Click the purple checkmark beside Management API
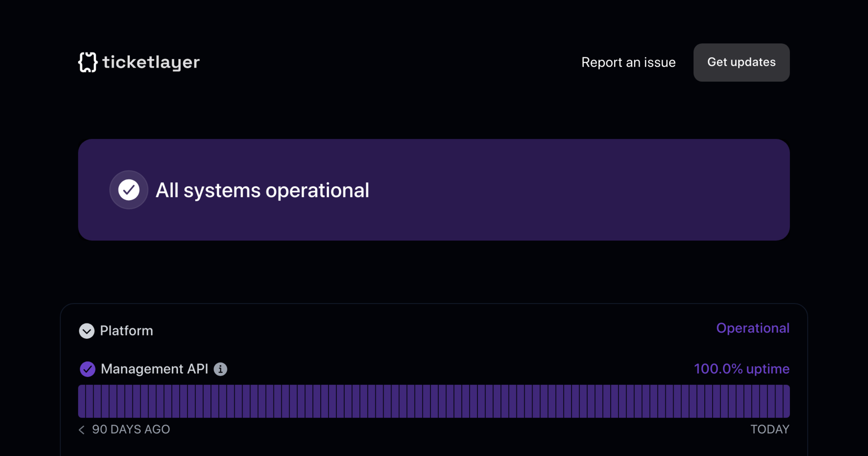Image resolution: width=868 pixels, height=456 pixels. (x=87, y=369)
